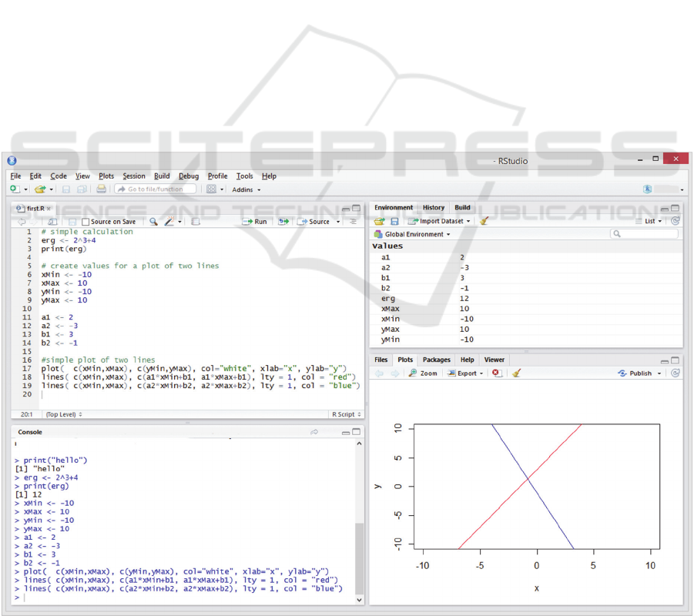Click the find/replace magnifier in editor toolbar

[x=153, y=222]
